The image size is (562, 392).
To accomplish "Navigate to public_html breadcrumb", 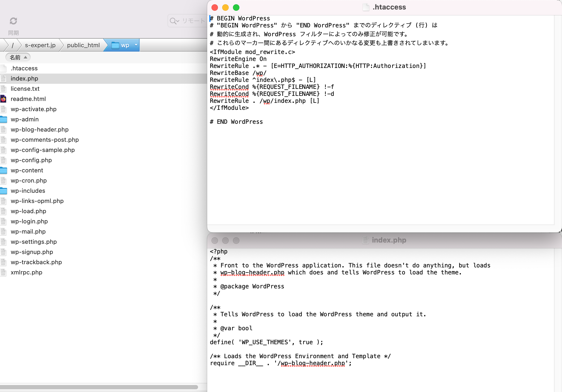I will (83, 45).
